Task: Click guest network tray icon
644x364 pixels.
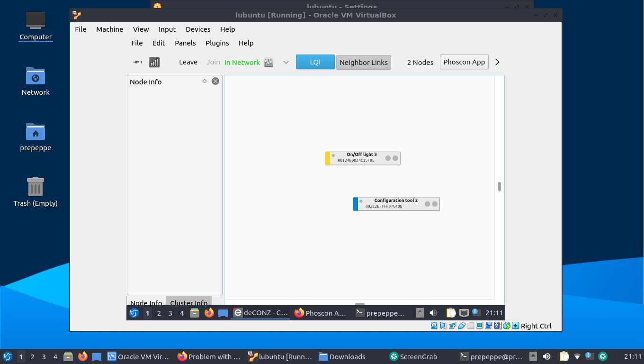Action: coord(464,313)
